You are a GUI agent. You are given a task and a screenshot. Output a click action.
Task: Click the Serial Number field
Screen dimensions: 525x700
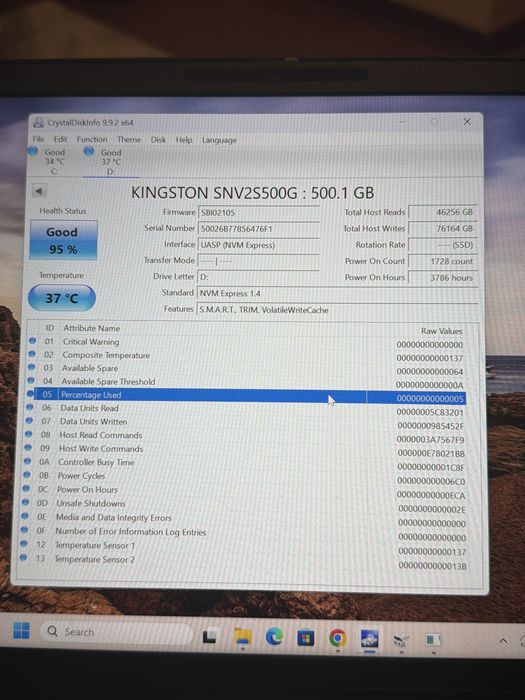click(x=258, y=229)
